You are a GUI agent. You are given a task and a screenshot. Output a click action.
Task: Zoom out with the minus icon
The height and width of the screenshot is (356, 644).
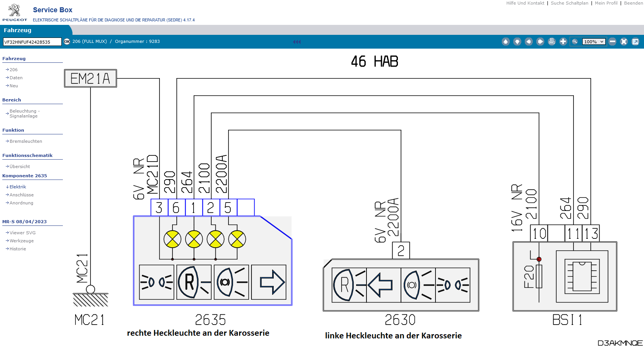click(x=613, y=42)
